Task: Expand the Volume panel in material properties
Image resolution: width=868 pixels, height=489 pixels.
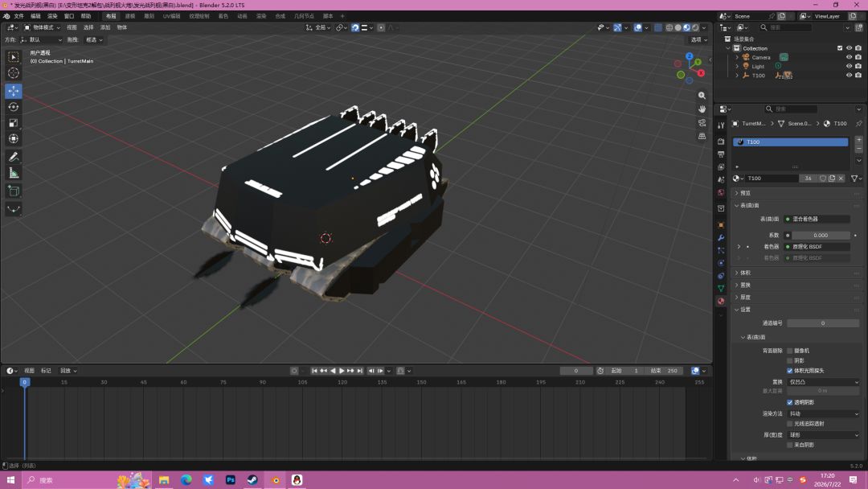Action: (745, 273)
